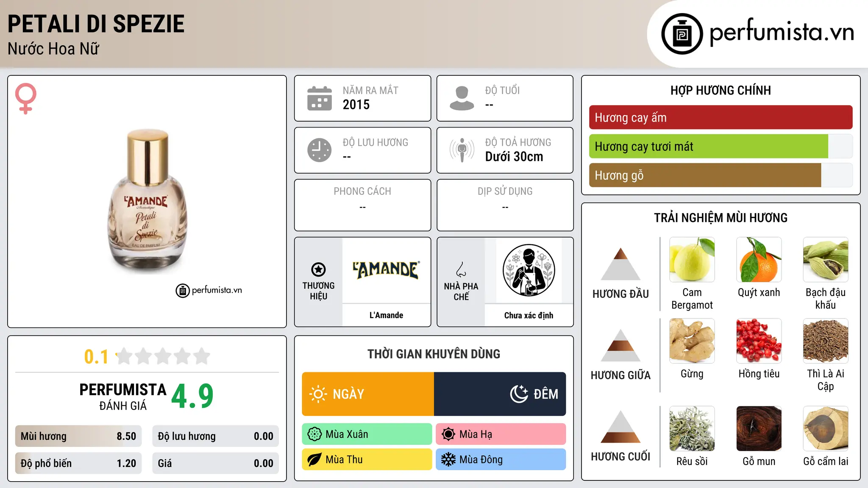868x488 pixels.
Task: Select the NGÀY daytime segment
Action: point(368,394)
